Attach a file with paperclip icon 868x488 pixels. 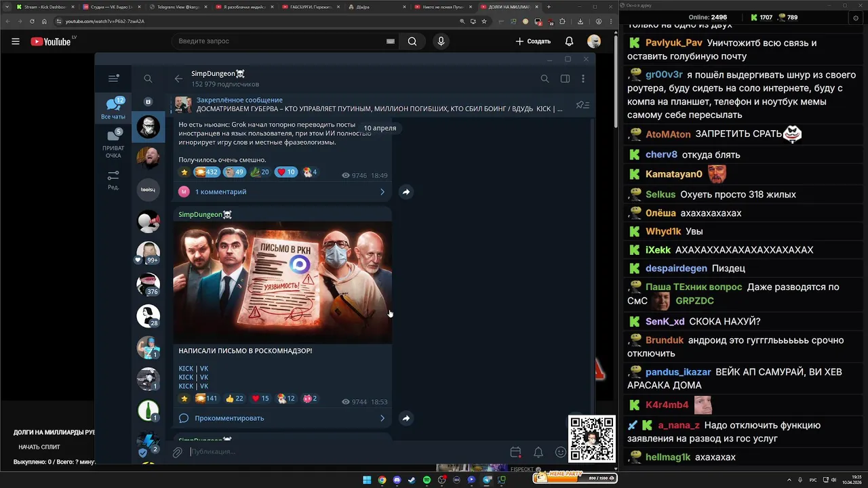(177, 452)
